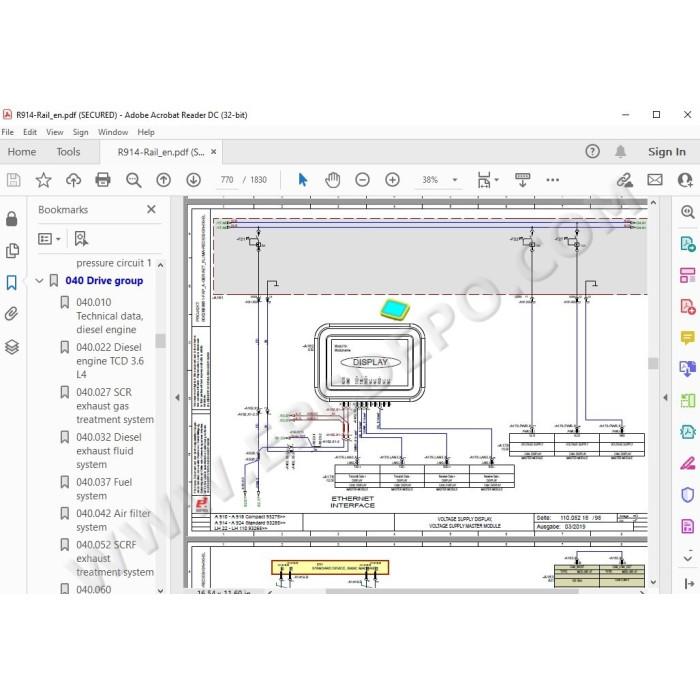Click bookmarks list scroll down arrow
This screenshot has width=700, height=700.
tap(161, 591)
